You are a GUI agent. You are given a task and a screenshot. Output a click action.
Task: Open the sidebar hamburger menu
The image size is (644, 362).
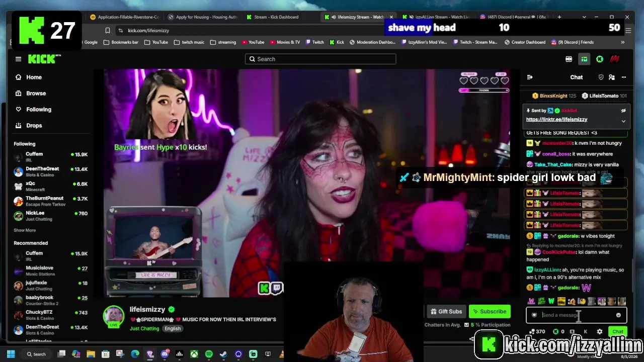(x=18, y=59)
